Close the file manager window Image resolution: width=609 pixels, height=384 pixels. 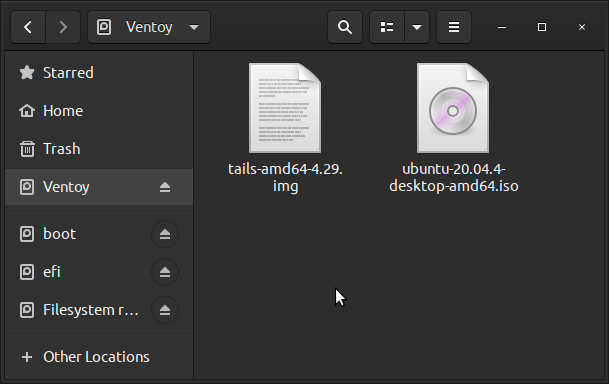point(582,27)
